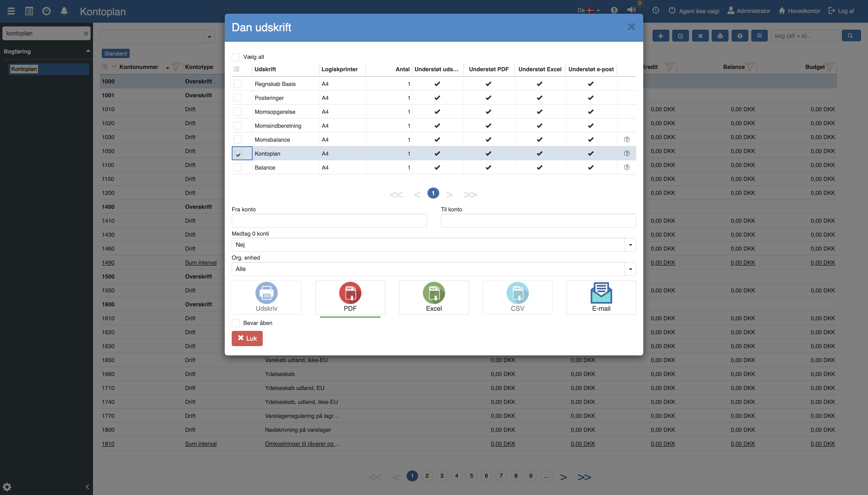This screenshot has width=868, height=495.
Task: Open the Medtag 0 konti dropdown
Action: coord(630,245)
